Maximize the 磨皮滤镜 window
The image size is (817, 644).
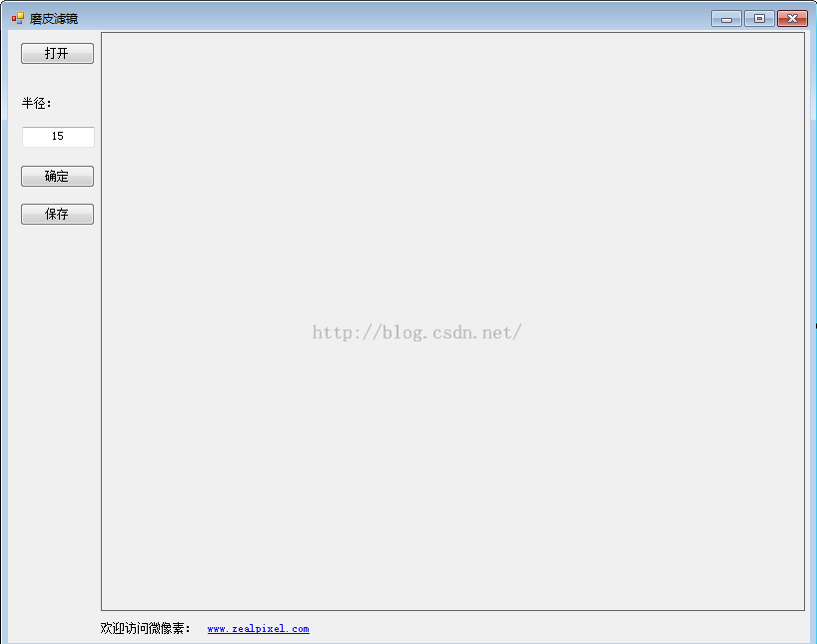[x=759, y=19]
